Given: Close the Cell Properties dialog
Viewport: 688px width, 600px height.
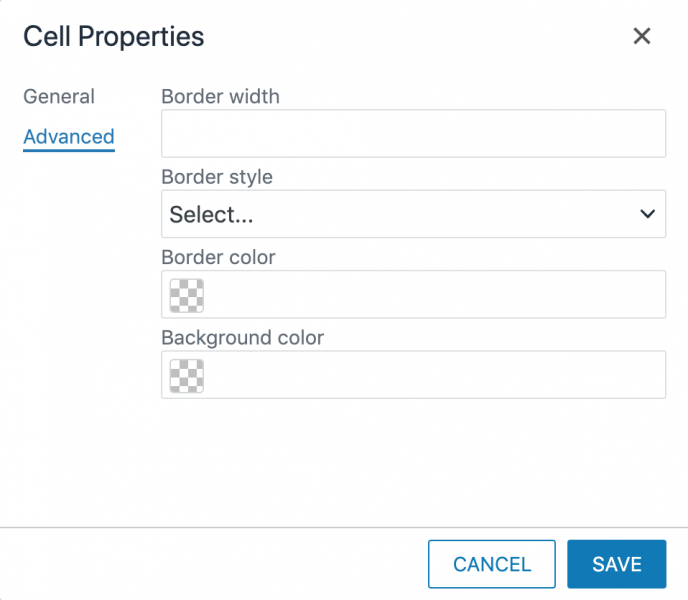Looking at the screenshot, I should click(x=642, y=37).
